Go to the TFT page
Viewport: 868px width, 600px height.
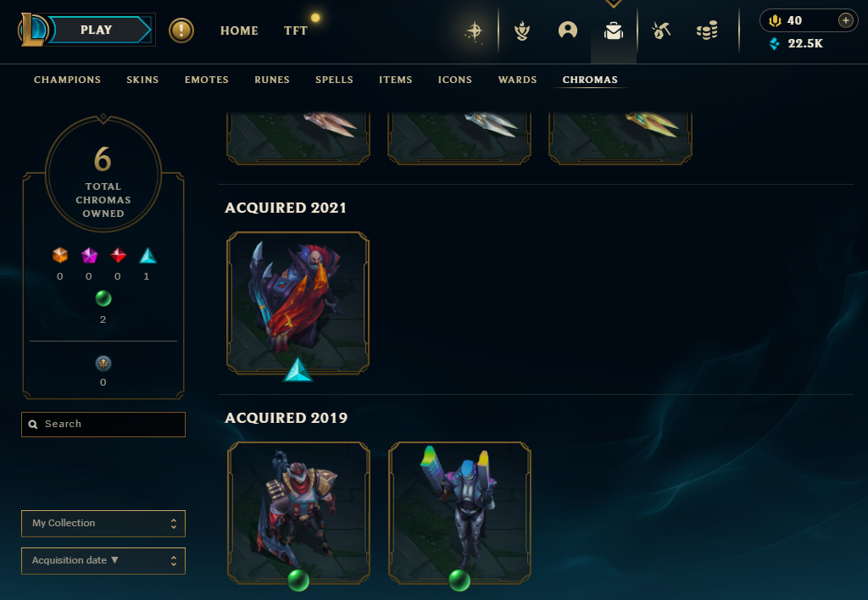296,31
